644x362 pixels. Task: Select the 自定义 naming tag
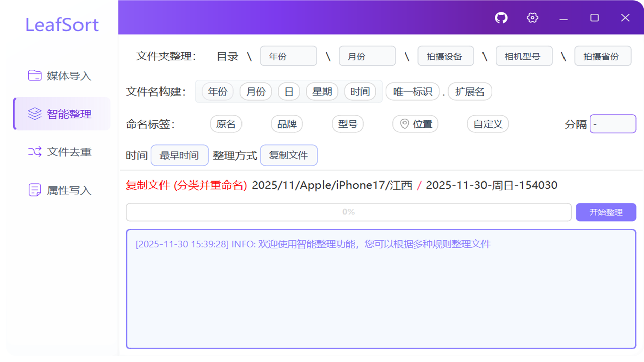488,124
